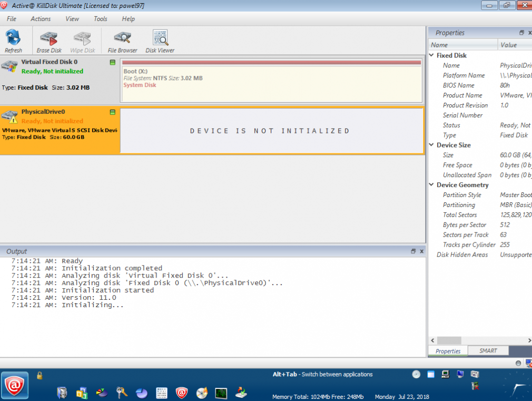Collapse the Fixed Disk properties group
The image size is (532, 401).
click(x=431, y=55)
